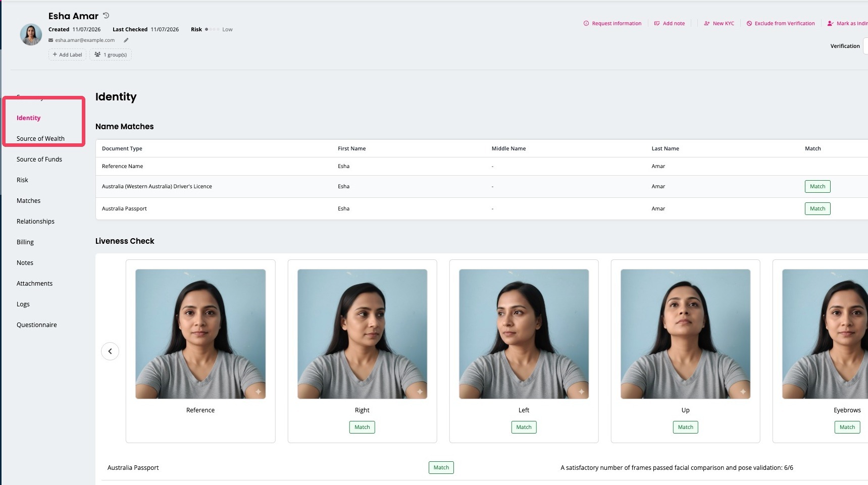Select Australia Passport cell in the Name Matches table
The width and height of the screenshot is (868, 485).
(x=125, y=208)
